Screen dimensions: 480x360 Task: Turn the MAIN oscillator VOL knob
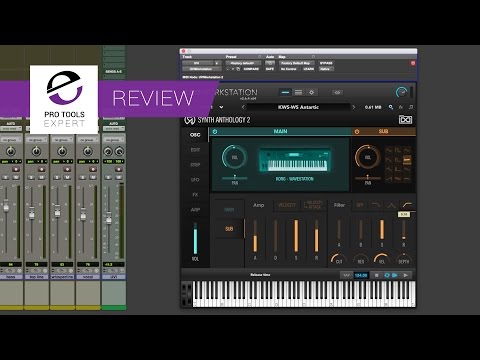(235, 157)
